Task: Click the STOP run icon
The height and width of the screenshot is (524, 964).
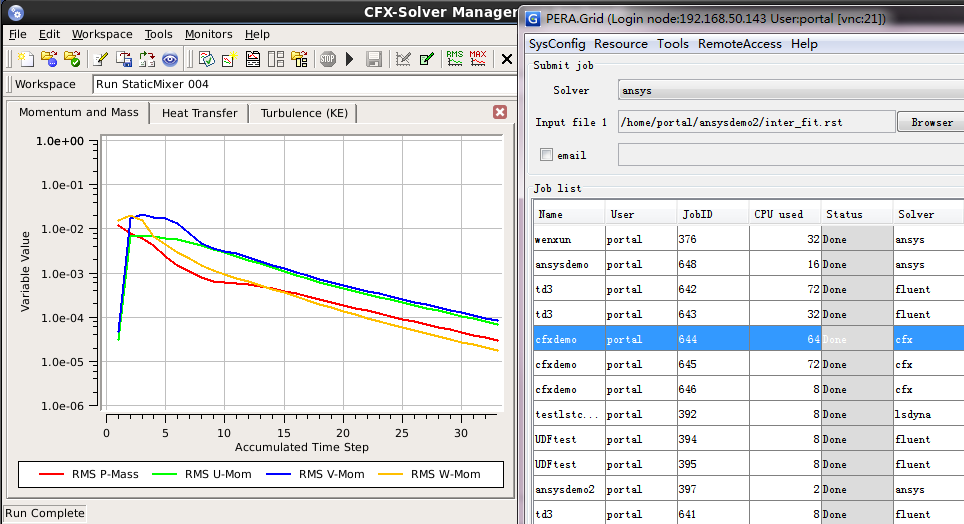Action: 328,59
